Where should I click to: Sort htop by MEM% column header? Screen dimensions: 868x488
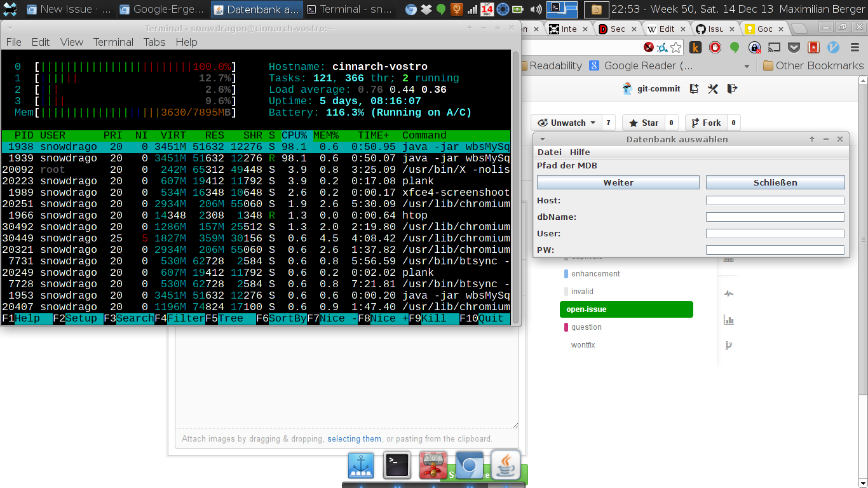(326, 135)
